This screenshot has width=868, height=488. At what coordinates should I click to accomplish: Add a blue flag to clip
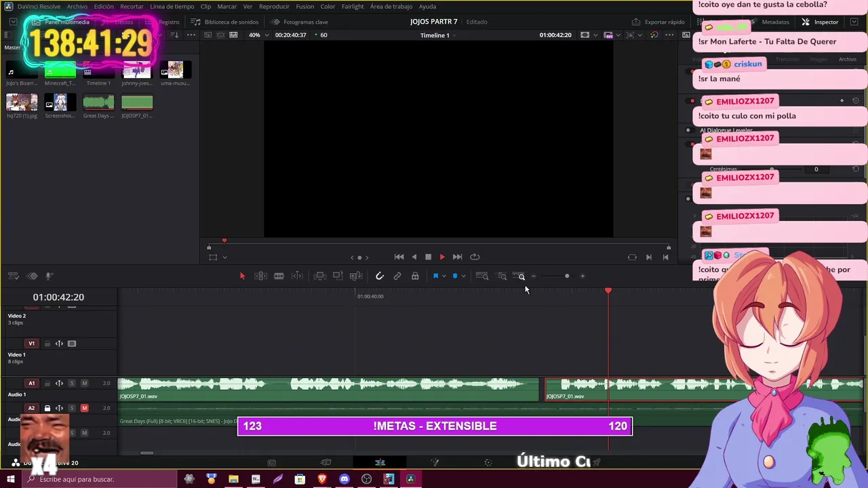point(435,276)
